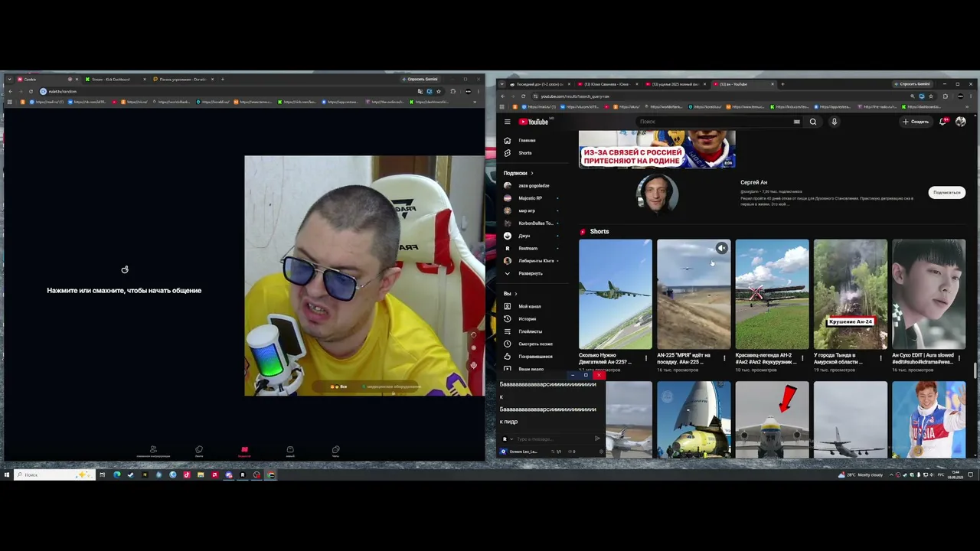Open Microsoft Edge from the Windows taskbar

(116, 474)
